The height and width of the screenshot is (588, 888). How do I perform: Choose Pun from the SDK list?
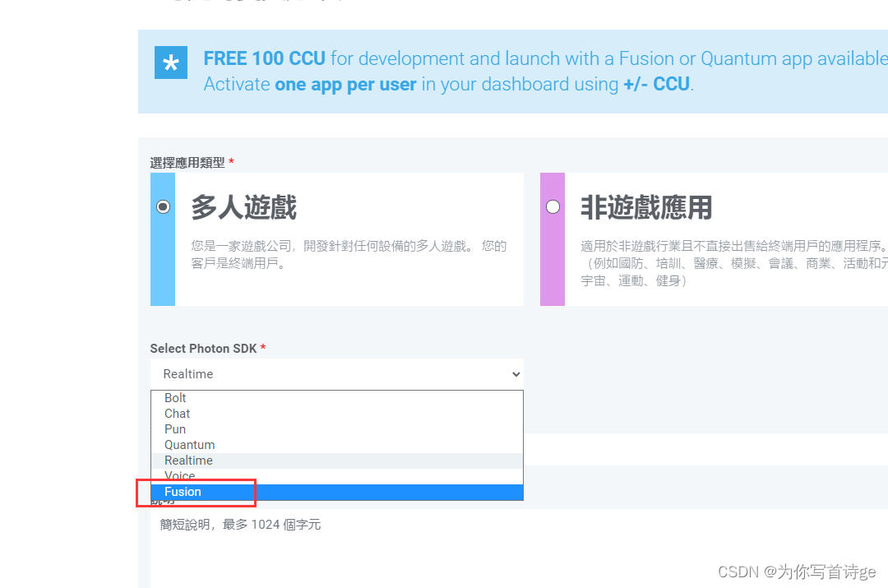coord(337,428)
